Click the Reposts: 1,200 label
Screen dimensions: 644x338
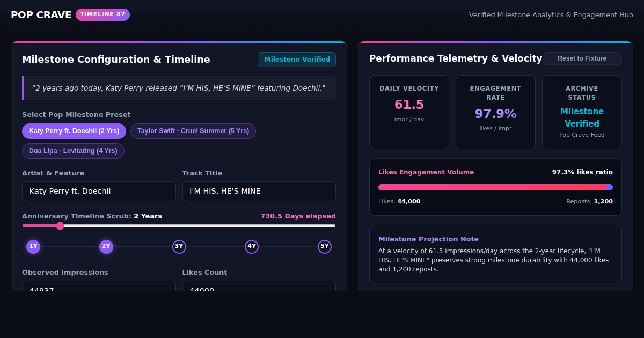pos(589,201)
